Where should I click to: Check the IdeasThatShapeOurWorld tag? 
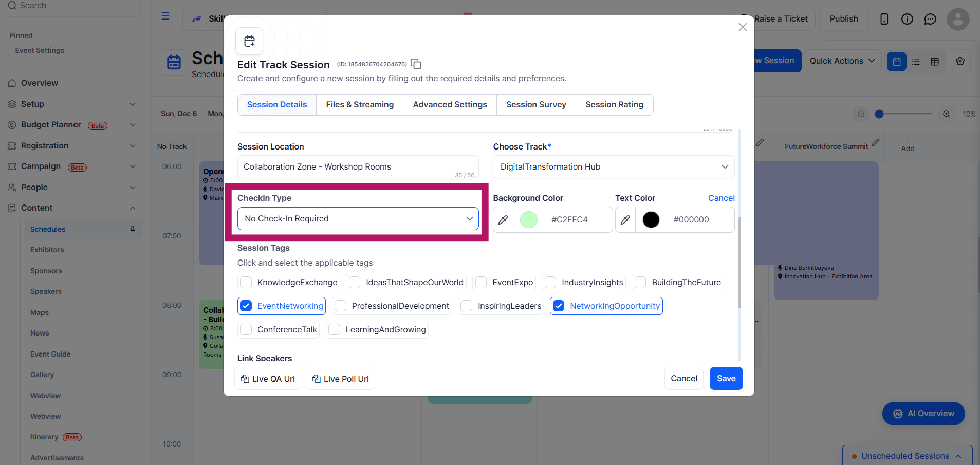point(355,283)
